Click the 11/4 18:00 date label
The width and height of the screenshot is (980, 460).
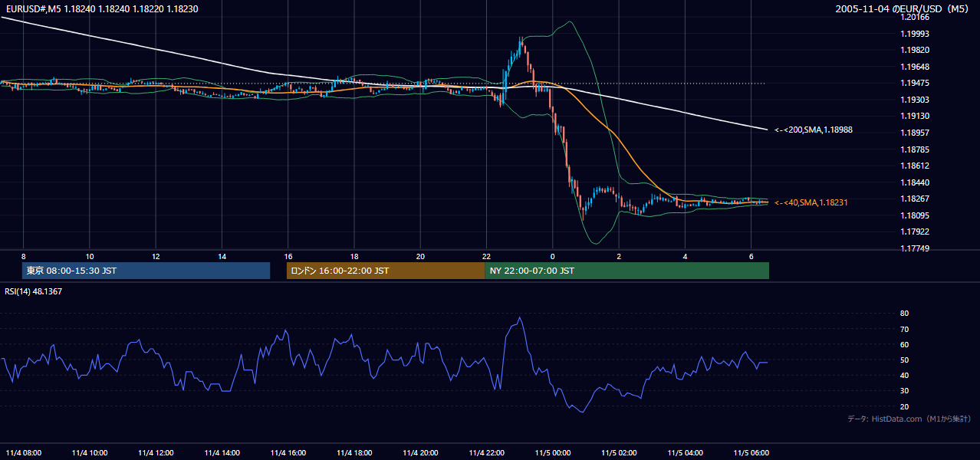coord(354,452)
